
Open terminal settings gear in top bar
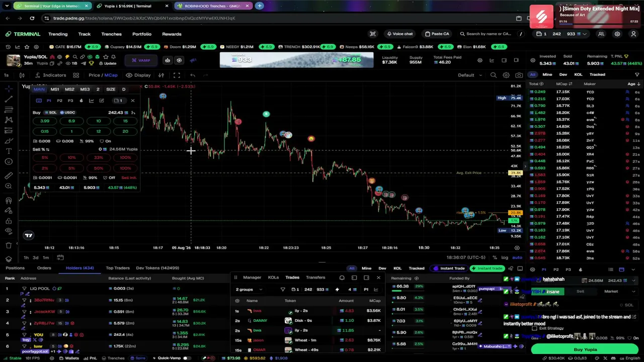point(617,34)
